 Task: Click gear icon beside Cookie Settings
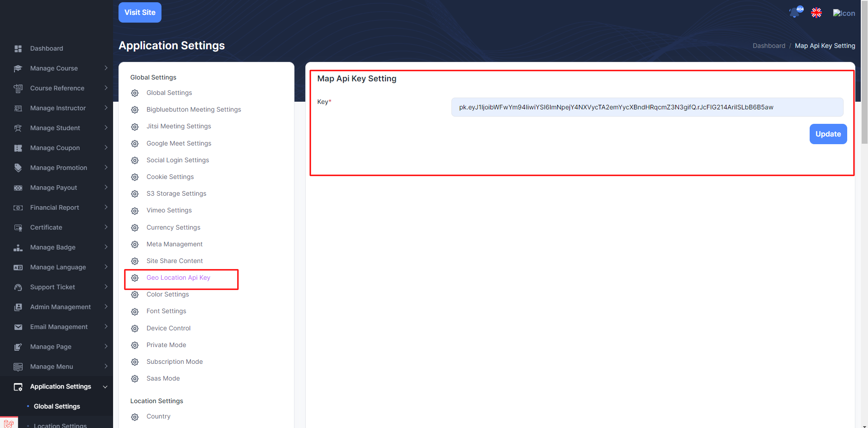click(x=135, y=177)
